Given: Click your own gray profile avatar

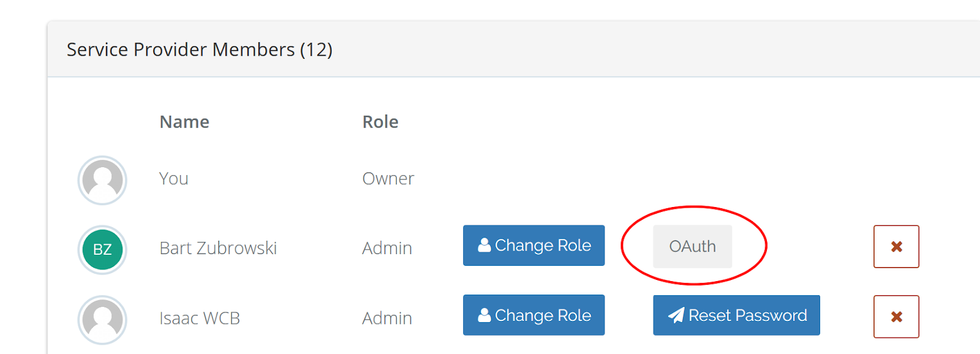Looking at the screenshot, I should tap(102, 180).
